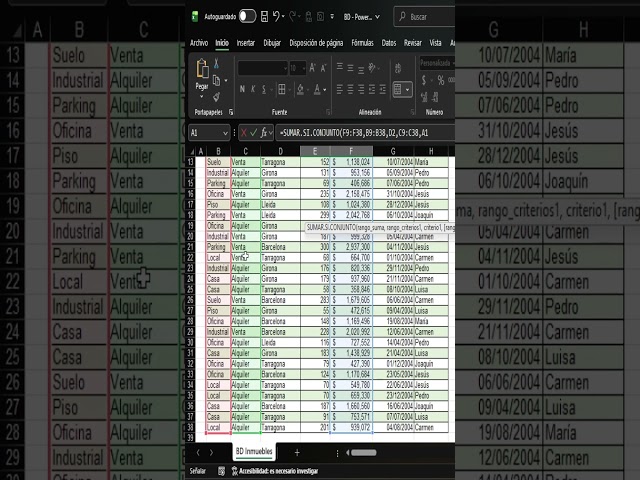This screenshot has width=640, height=480.
Task: Switch to the Insertar tab
Action: pos(246,43)
